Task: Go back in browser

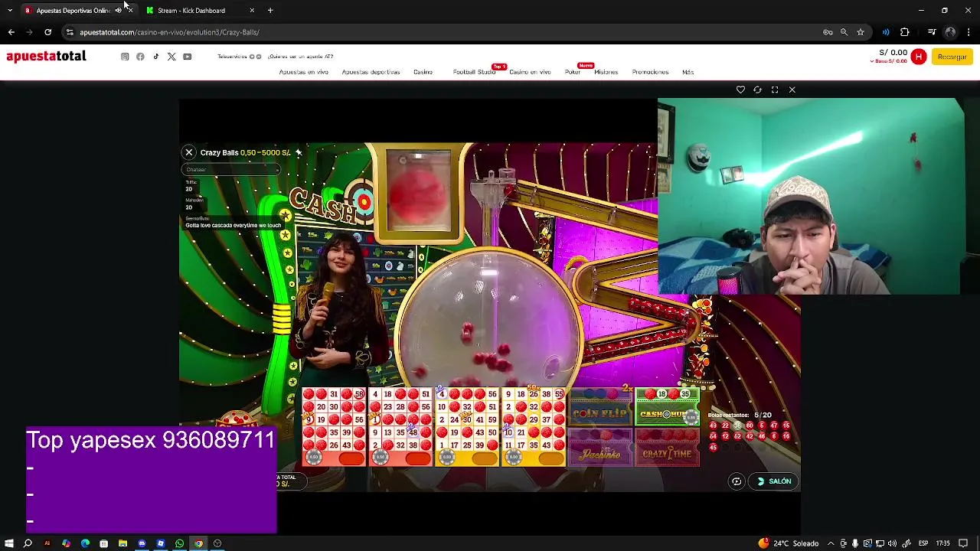Action: click(11, 32)
